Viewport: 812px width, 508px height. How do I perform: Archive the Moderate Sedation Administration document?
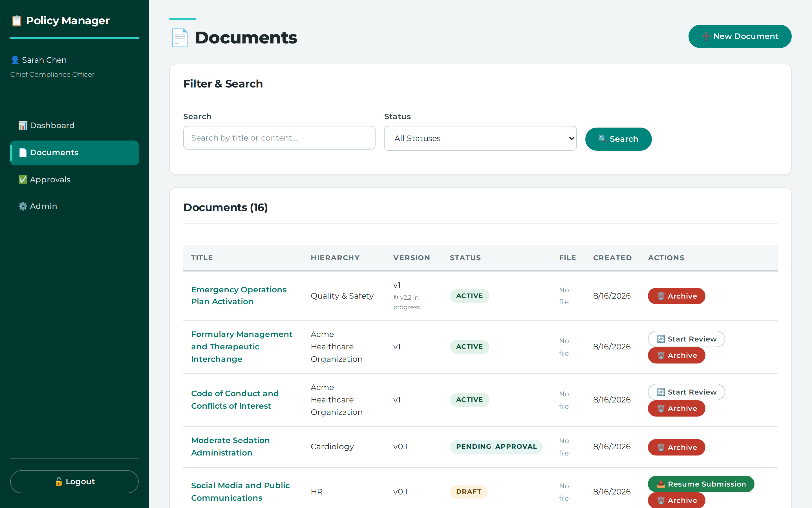click(x=676, y=447)
